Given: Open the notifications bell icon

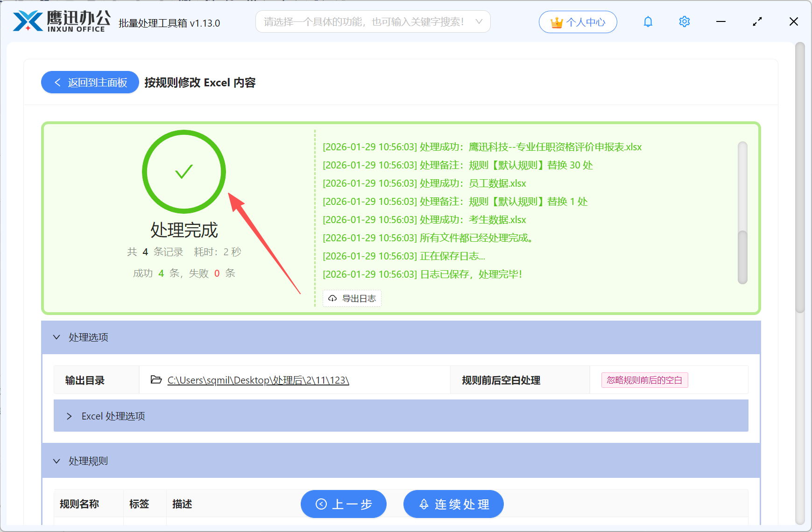Looking at the screenshot, I should pos(648,21).
